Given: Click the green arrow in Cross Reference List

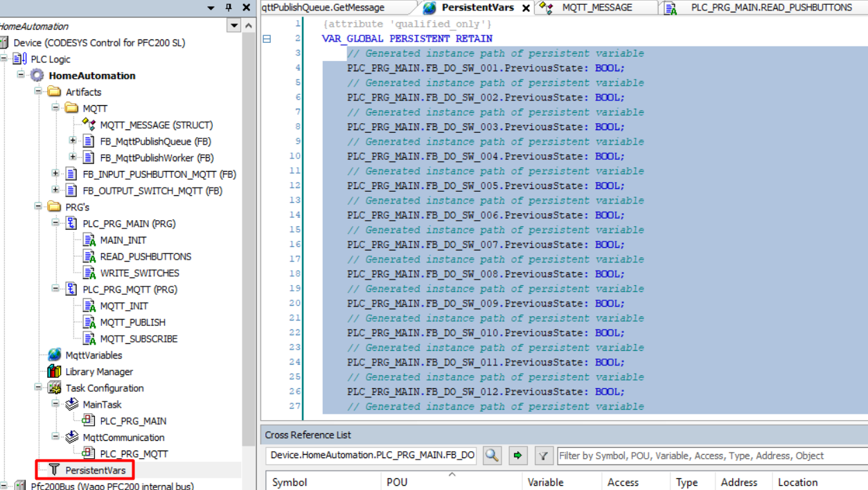Looking at the screenshot, I should tap(517, 456).
